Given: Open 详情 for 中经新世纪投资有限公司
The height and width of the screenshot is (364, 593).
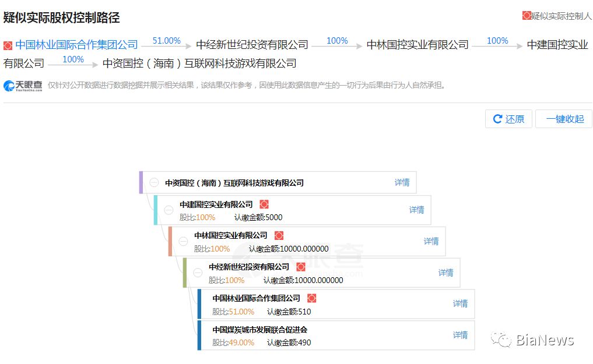Looking at the screenshot, I should (x=446, y=273).
